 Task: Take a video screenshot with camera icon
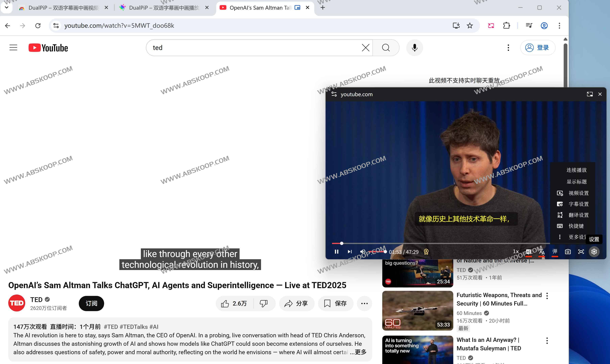(568, 252)
